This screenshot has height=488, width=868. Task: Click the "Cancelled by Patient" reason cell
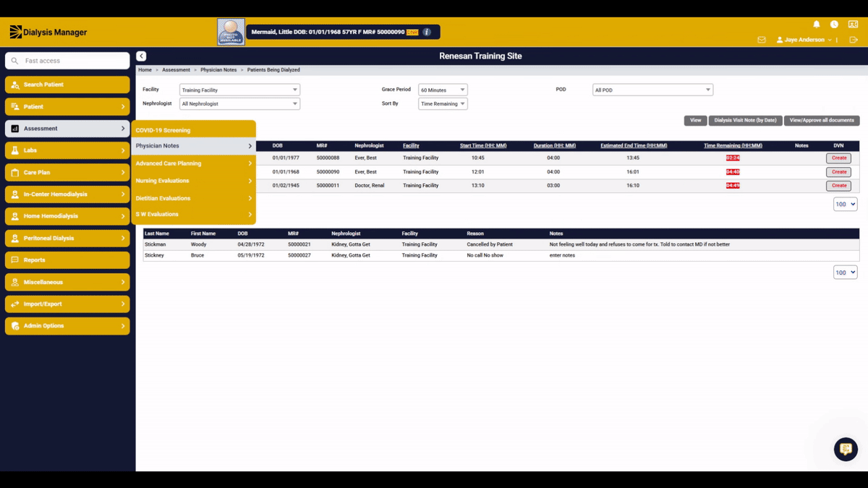490,245
